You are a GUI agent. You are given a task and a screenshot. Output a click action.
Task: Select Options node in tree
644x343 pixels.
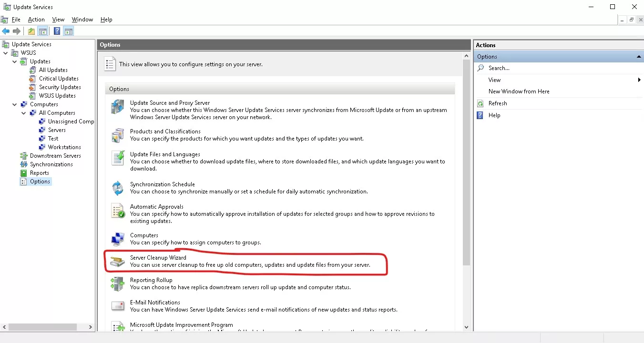pos(40,182)
